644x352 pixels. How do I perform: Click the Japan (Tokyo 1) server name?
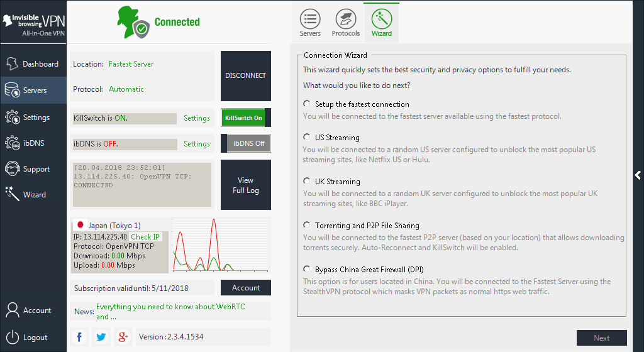(114, 225)
